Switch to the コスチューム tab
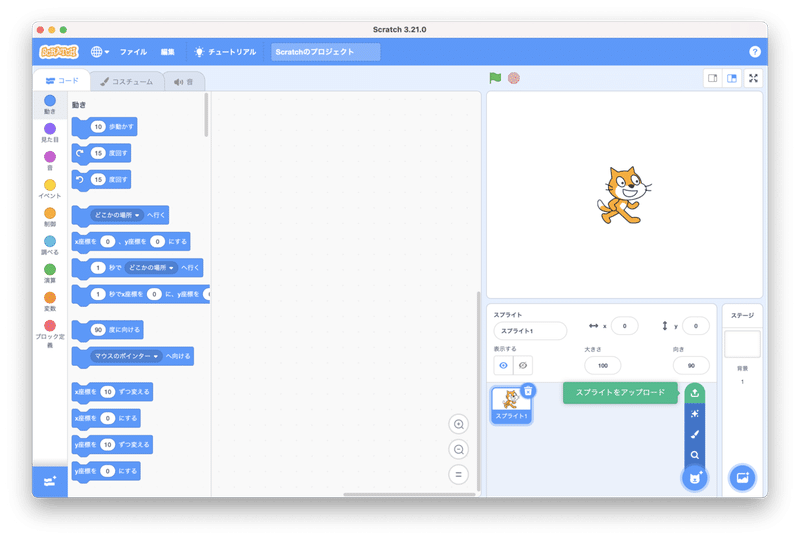800x540 pixels. (x=127, y=82)
